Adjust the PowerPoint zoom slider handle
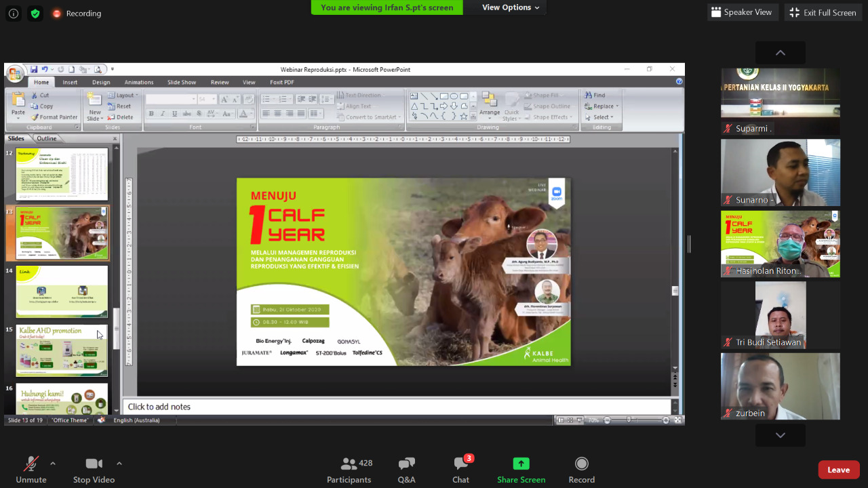Image resolution: width=868 pixels, height=488 pixels. pos(629,420)
